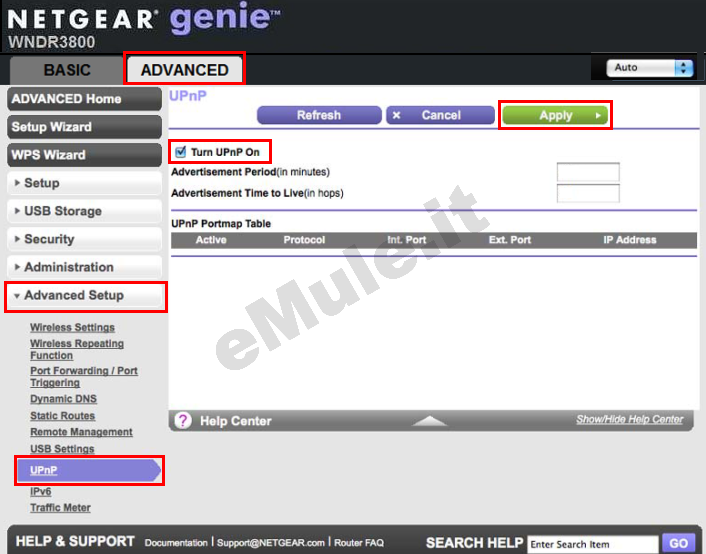Click the GO search button
This screenshot has height=554, width=706.
(678, 543)
